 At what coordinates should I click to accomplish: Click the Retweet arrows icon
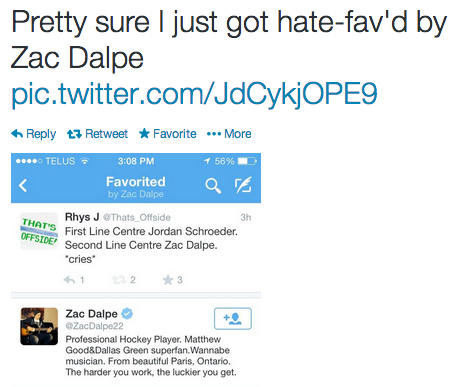pyautogui.click(x=74, y=134)
